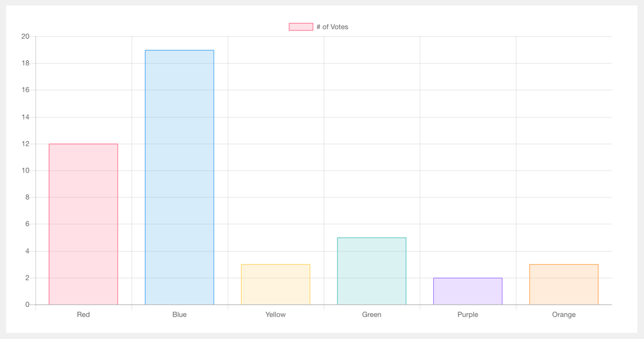Screen dimensions: 644x339
Task: Click the 'Orange' category label
Action: [x=563, y=314]
